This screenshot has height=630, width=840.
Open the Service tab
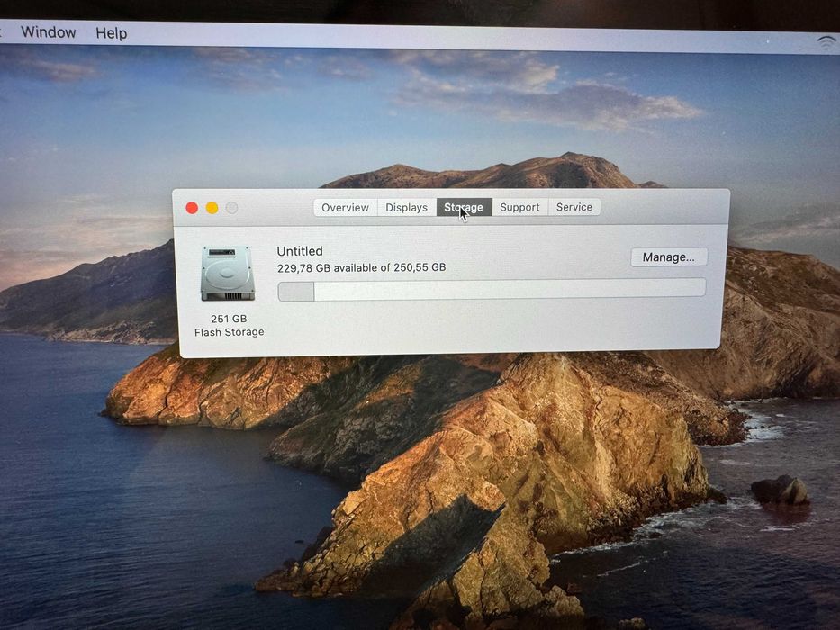click(x=574, y=207)
